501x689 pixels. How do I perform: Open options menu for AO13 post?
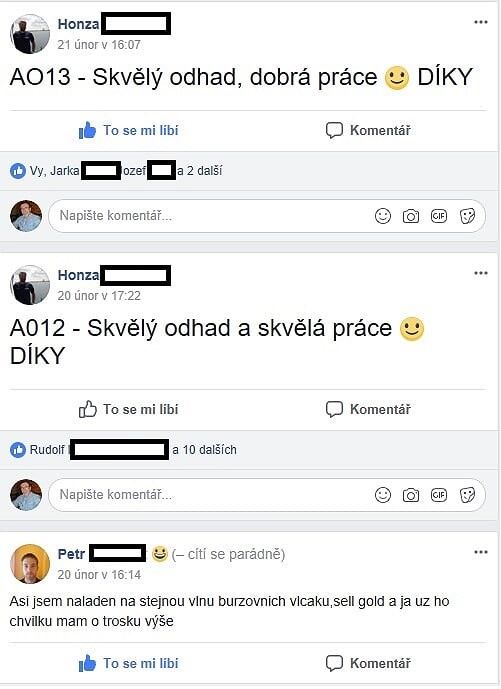click(x=481, y=22)
